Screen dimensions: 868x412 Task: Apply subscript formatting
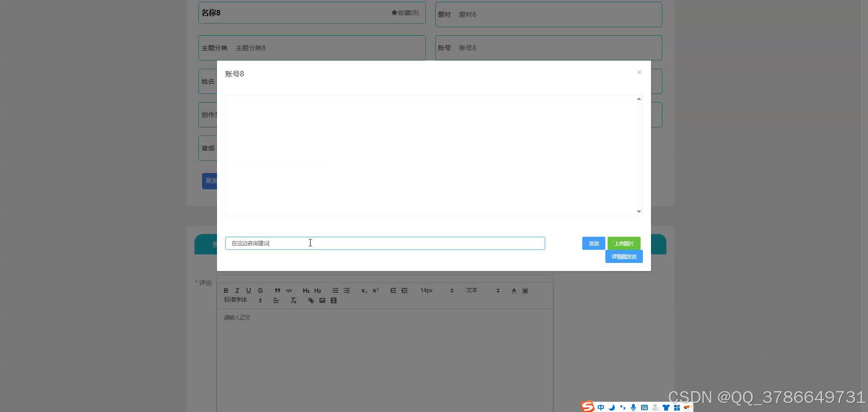pos(364,290)
